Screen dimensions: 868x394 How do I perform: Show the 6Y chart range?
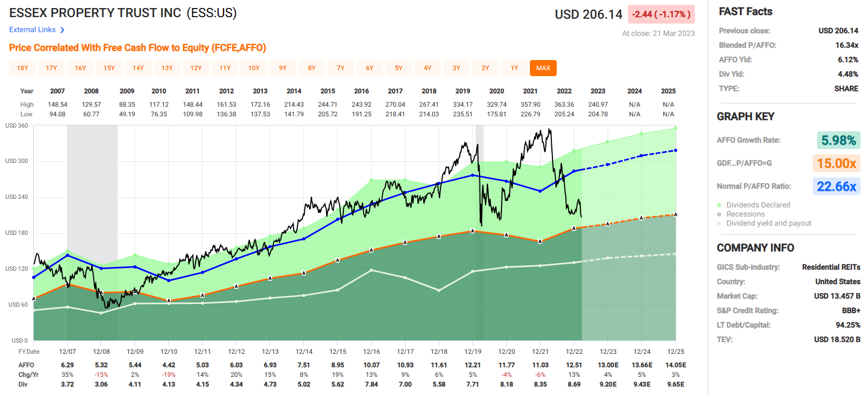[370, 68]
